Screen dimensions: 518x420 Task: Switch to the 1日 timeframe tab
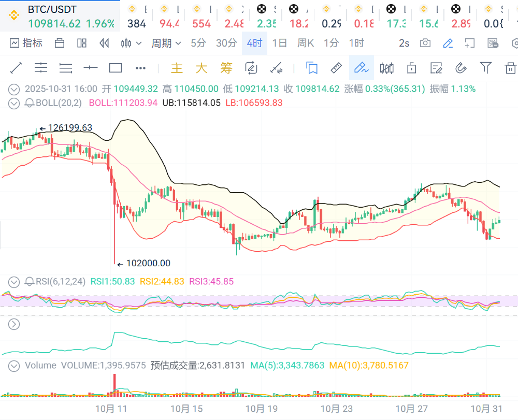pyautogui.click(x=279, y=43)
